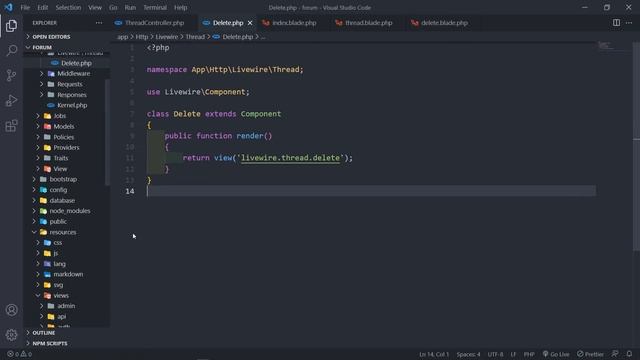Click the UTF-8 encoding status item
The height and width of the screenshot is (360, 640).
[x=495, y=354]
